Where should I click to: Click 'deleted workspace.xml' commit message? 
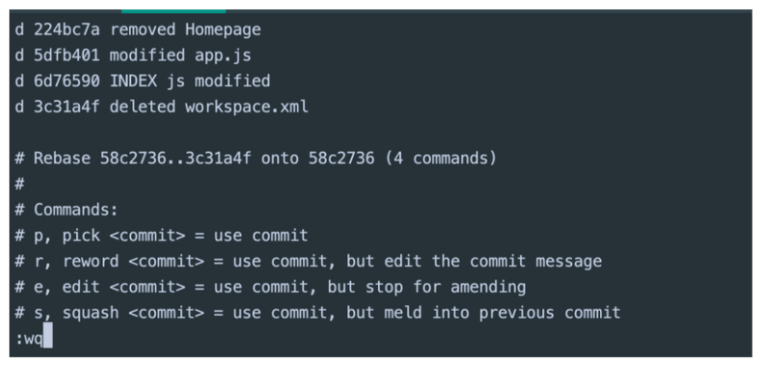tap(209, 107)
